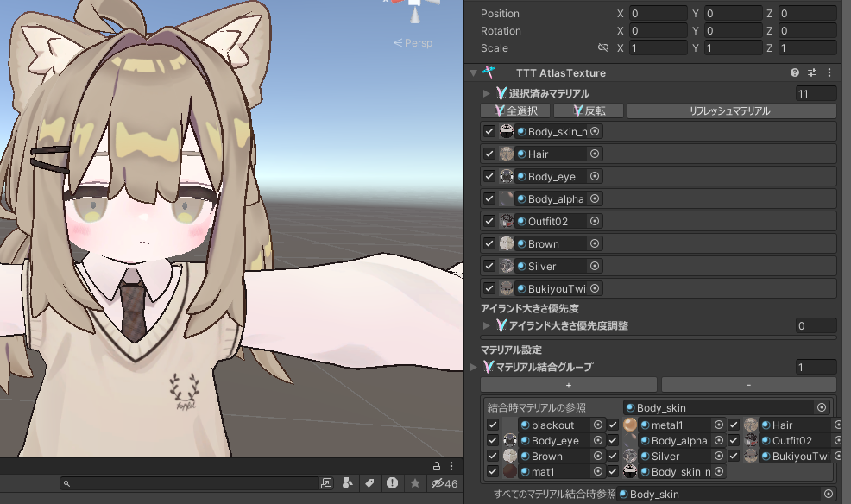Open TTT AtlasTexture component presets icon

click(x=812, y=73)
